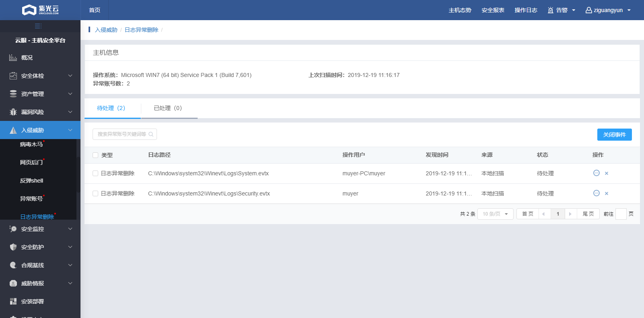Image resolution: width=644 pixels, height=318 pixels.
Task: Click the 入侵威胁 warning triangle icon
Action: (13, 130)
